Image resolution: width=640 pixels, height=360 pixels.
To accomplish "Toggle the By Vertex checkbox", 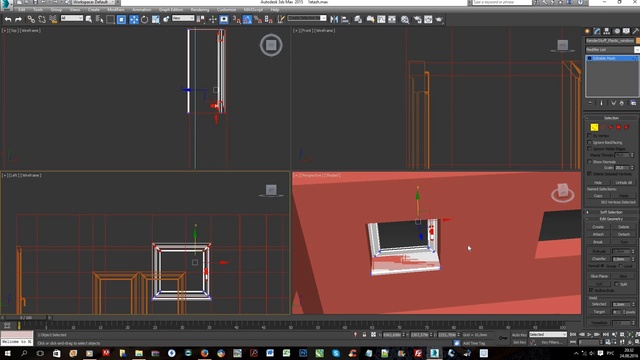I will click(x=589, y=136).
